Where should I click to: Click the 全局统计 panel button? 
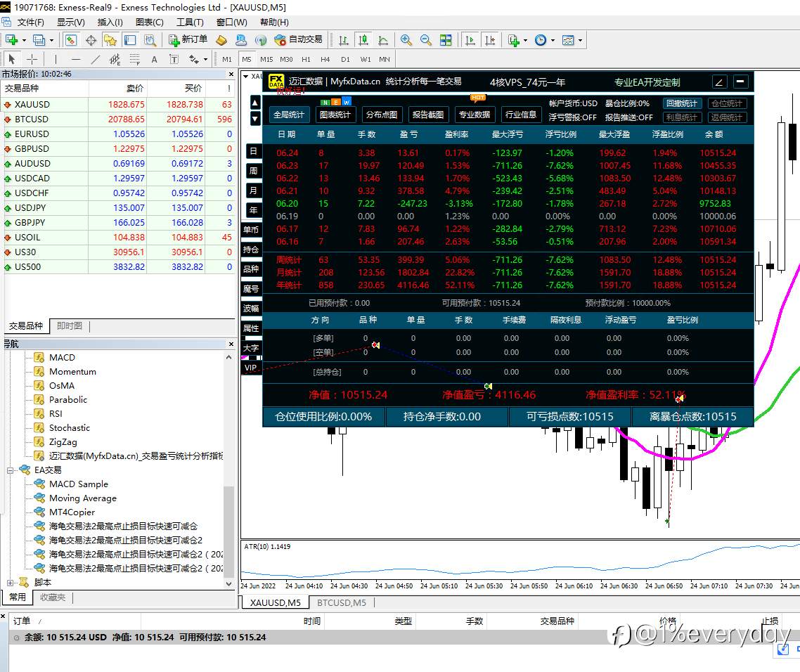pyautogui.click(x=289, y=115)
